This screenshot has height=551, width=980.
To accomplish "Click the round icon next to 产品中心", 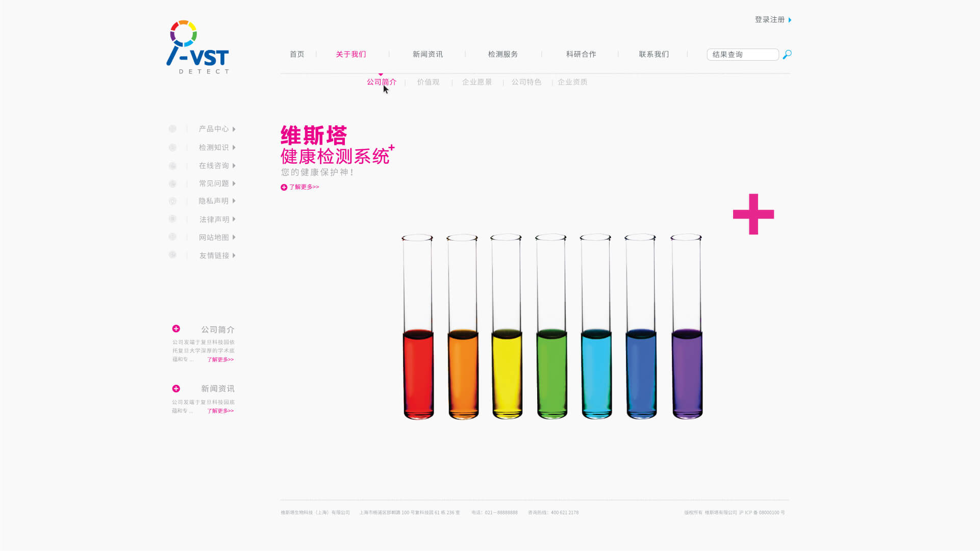I will coord(172,129).
